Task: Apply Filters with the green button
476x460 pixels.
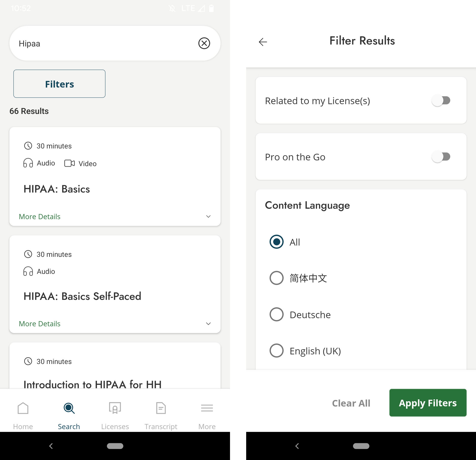Action: point(428,403)
